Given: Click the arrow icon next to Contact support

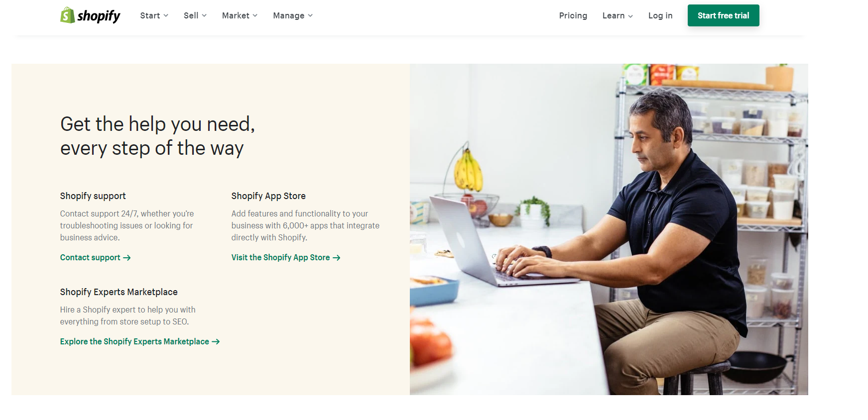Looking at the screenshot, I should coord(127,258).
